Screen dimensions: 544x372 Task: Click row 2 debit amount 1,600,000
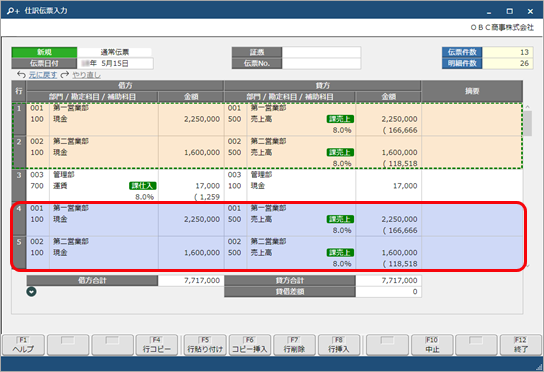[x=202, y=152]
